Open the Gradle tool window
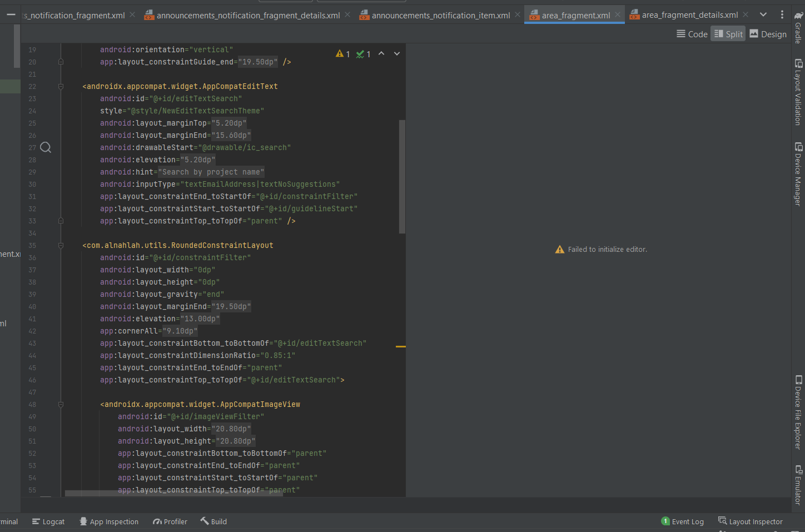This screenshot has width=805, height=532. coord(798,28)
